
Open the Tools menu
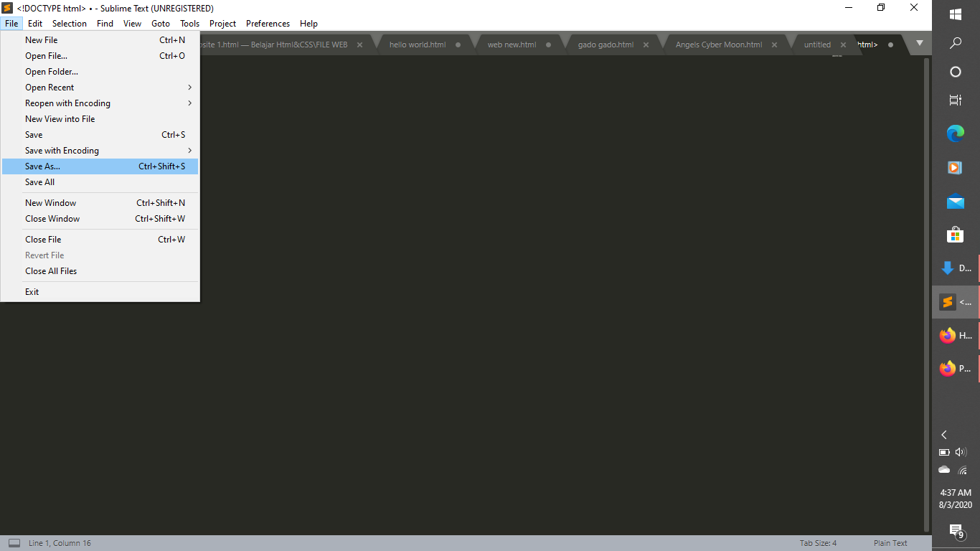[x=189, y=23]
